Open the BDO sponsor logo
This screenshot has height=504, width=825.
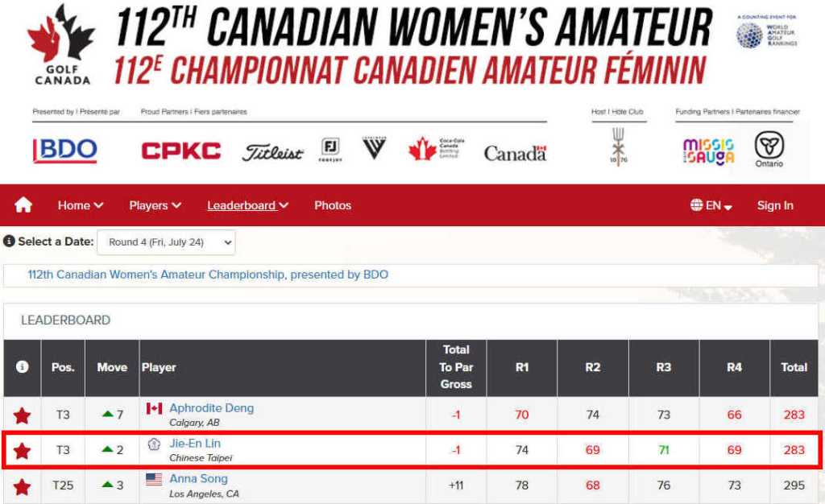[64, 151]
